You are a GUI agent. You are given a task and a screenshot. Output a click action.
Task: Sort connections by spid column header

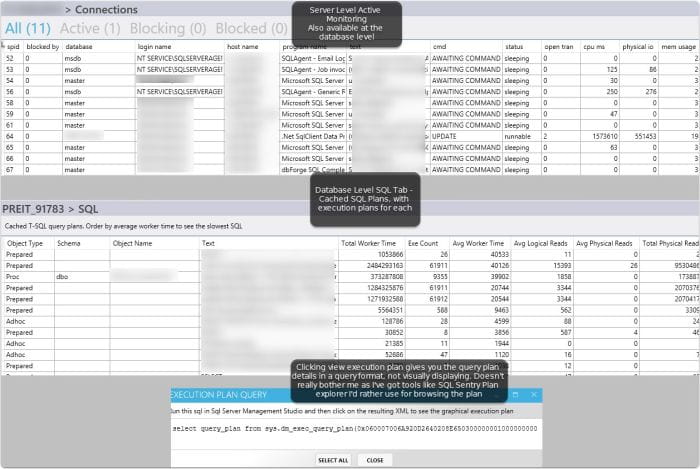coord(14,46)
